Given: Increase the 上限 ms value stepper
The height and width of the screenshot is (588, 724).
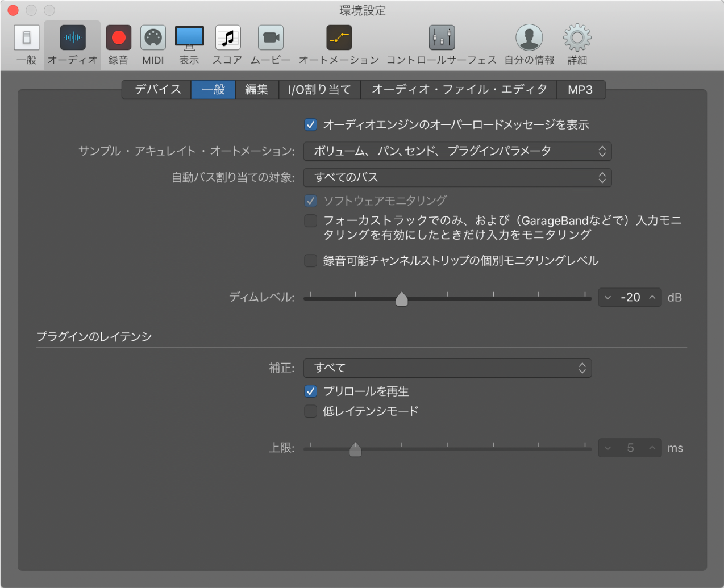Looking at the screenshot, I should pyautogui.click(x=652, y=448).
